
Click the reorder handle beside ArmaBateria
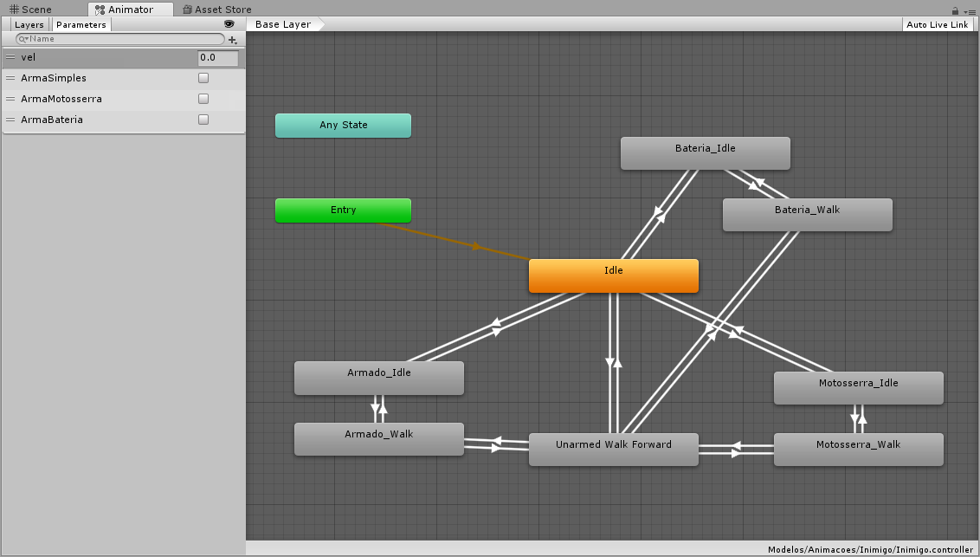(10, 120)
